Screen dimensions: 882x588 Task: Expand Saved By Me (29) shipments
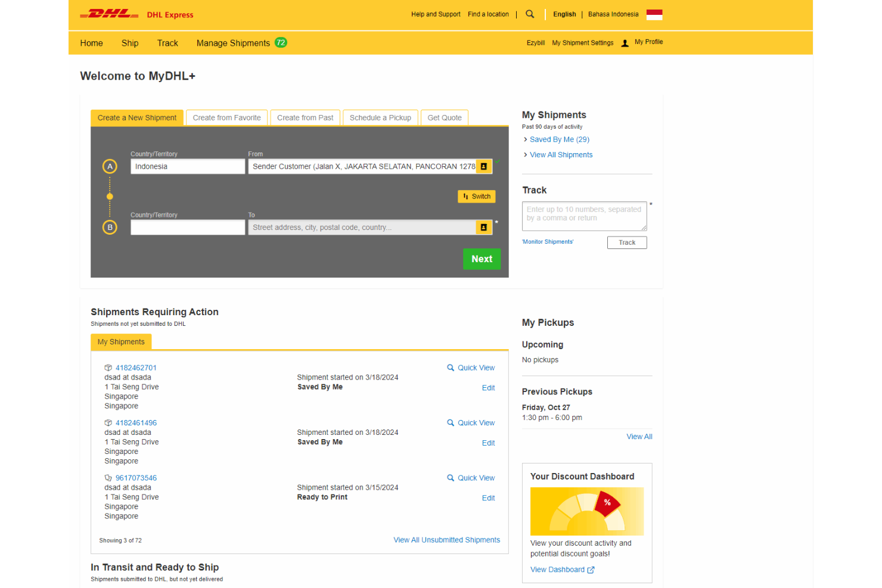click(560, 139)
